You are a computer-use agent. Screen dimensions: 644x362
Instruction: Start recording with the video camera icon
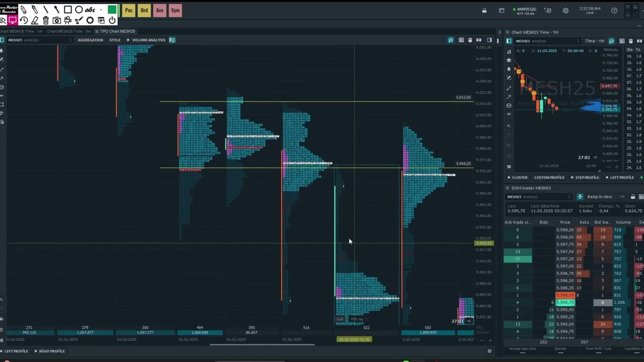68,20
